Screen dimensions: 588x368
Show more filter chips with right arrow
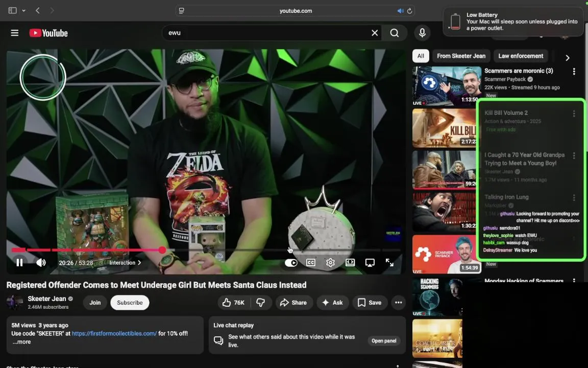[568, 57]
